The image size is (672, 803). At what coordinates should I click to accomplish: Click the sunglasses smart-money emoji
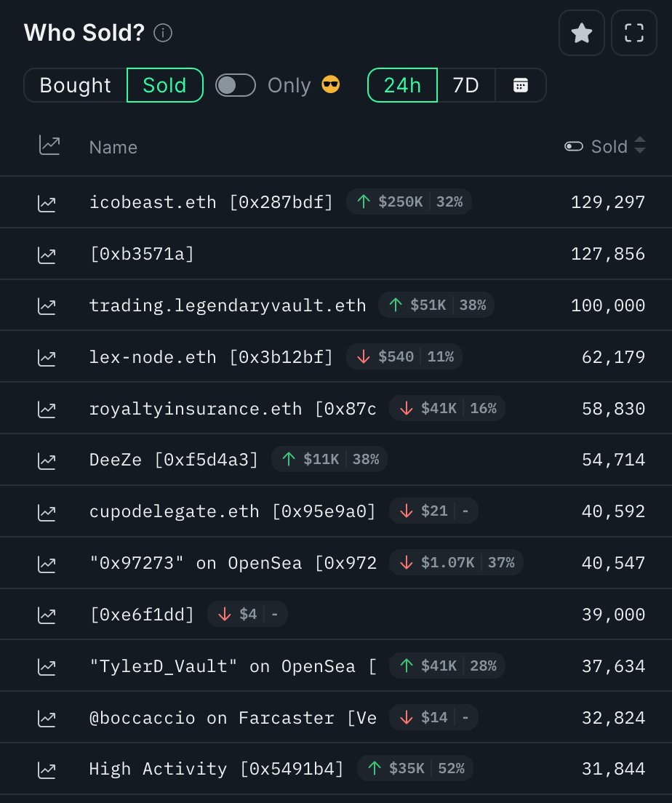[330, 84]
